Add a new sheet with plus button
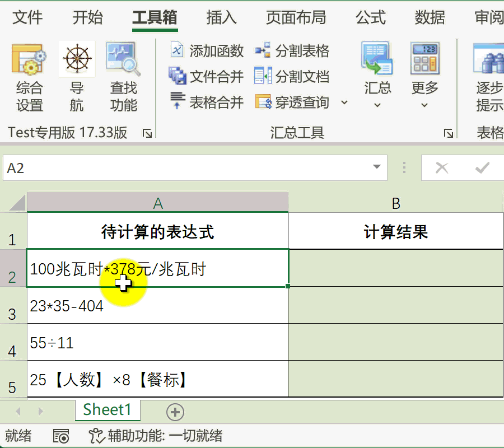 175,412
